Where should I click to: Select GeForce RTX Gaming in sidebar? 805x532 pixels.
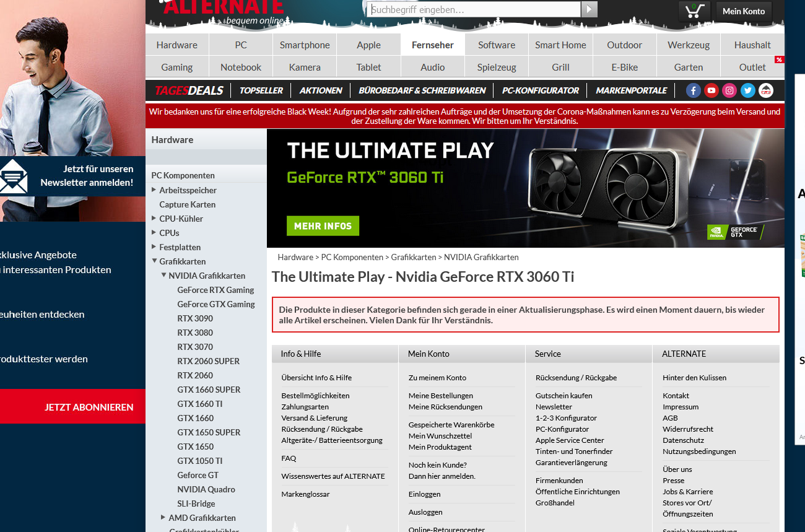pos(215,290)
